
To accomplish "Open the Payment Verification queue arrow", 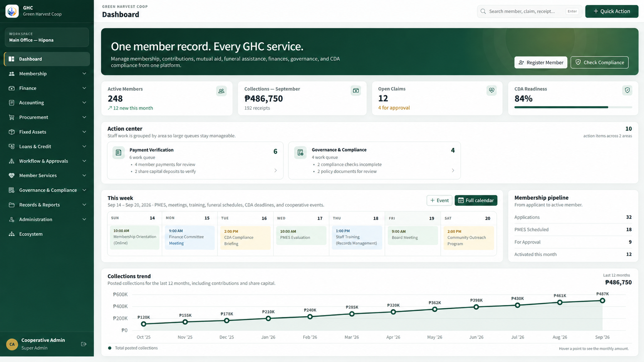I will pos(275,170).
